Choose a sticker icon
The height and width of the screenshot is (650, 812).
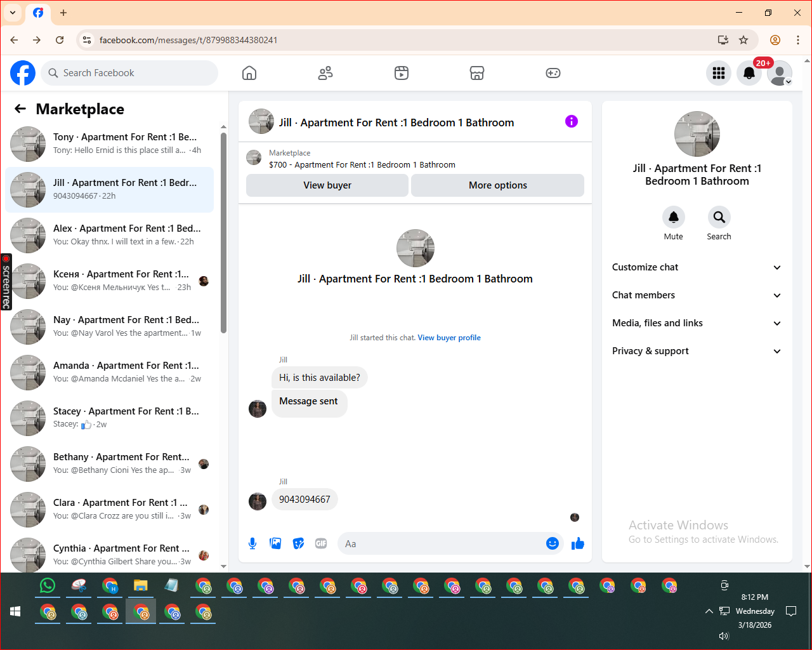pyautogui.click(x=298, y=543)
